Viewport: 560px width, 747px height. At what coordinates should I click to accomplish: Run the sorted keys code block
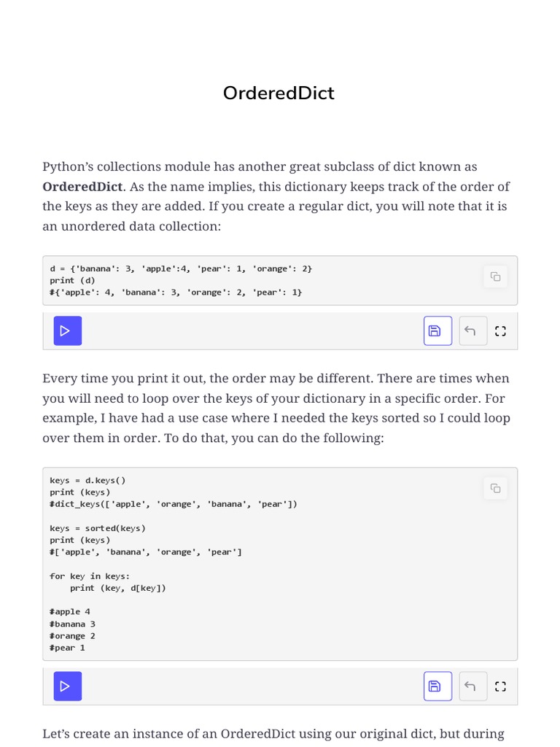pyautogui.click(x=67, y=686)
